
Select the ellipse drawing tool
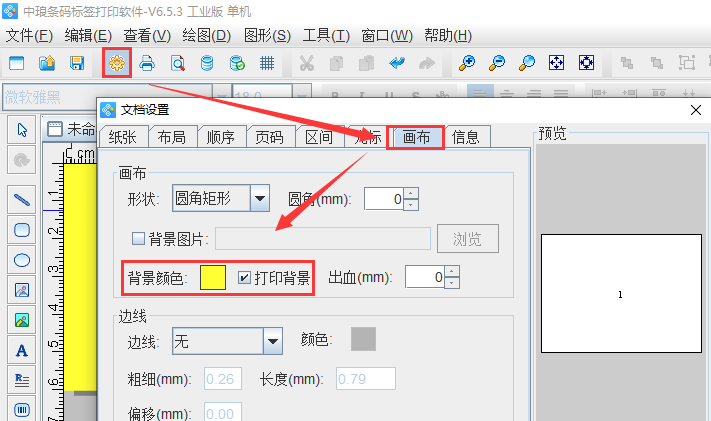coord(22,260)
